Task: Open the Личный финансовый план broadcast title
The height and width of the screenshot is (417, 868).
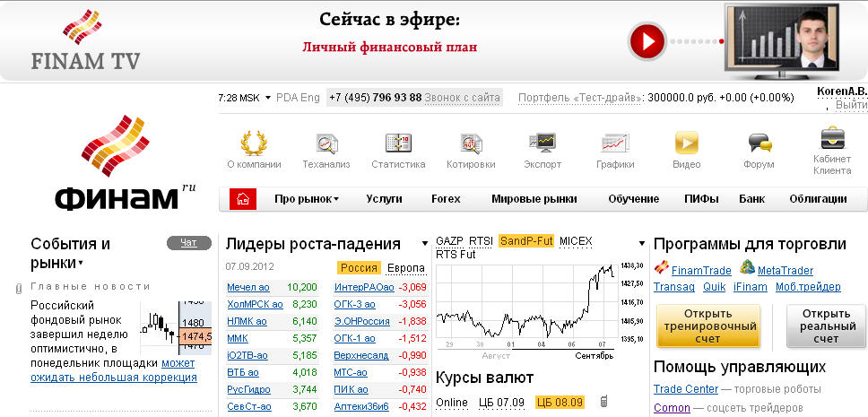Action: pyautogui.click(x=390, y=47)
